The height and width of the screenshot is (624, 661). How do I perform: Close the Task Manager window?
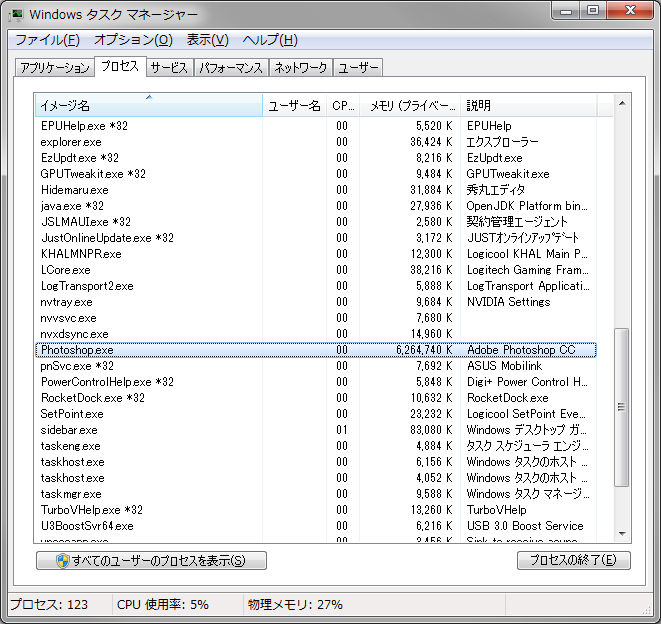(630, 11)
